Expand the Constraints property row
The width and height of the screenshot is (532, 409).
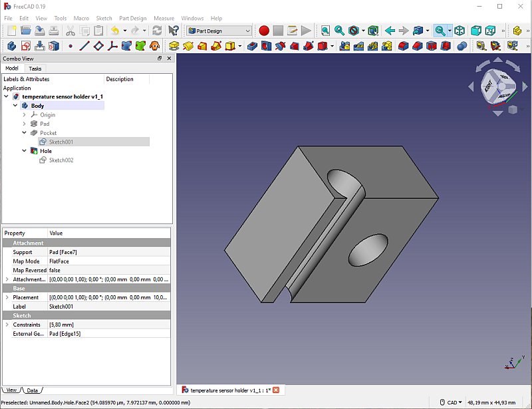coord(7,325)
